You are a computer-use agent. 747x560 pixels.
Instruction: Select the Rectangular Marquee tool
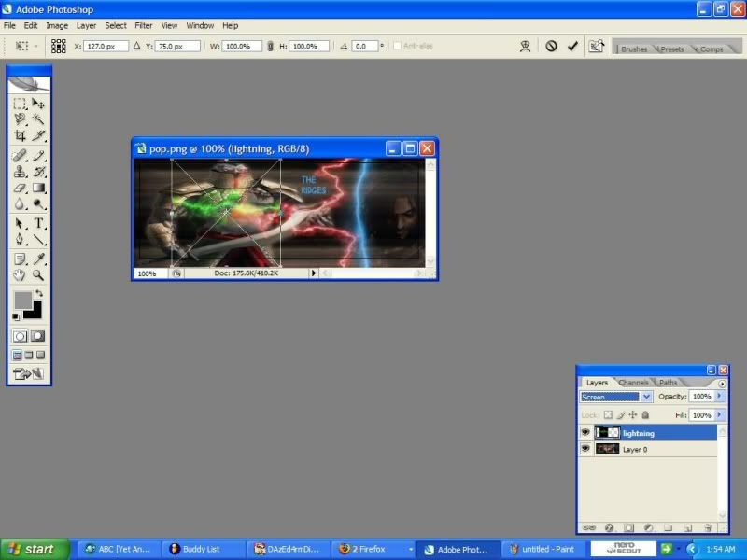tap(20, 104)
